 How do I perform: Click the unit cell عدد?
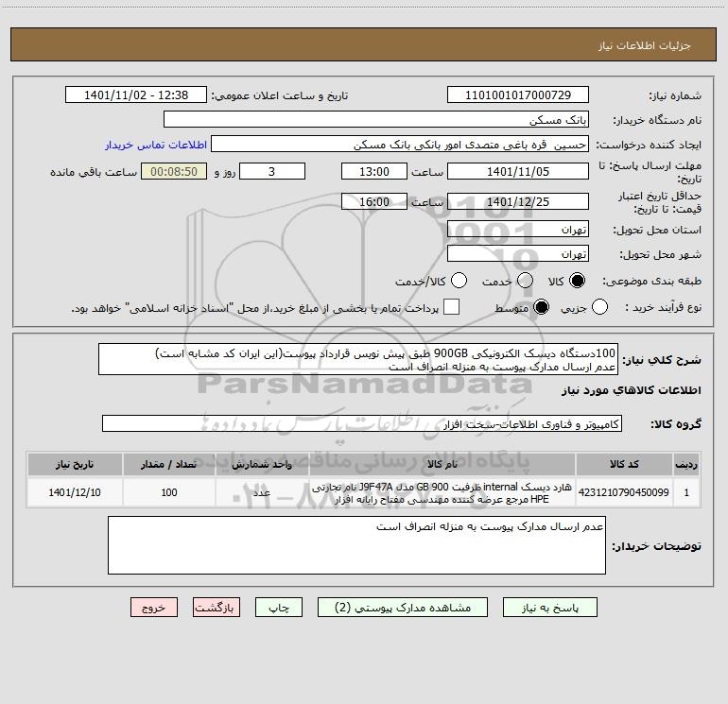pyautogui.click(x=262, y=492)
